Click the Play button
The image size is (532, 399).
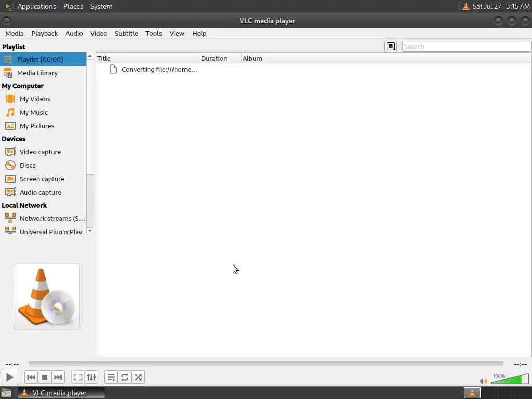[9, 377]
